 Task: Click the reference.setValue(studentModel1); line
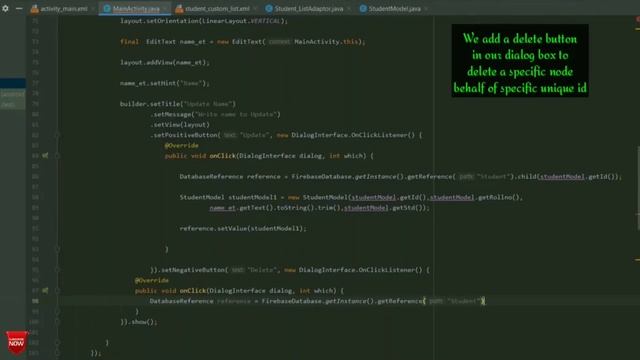243,229
